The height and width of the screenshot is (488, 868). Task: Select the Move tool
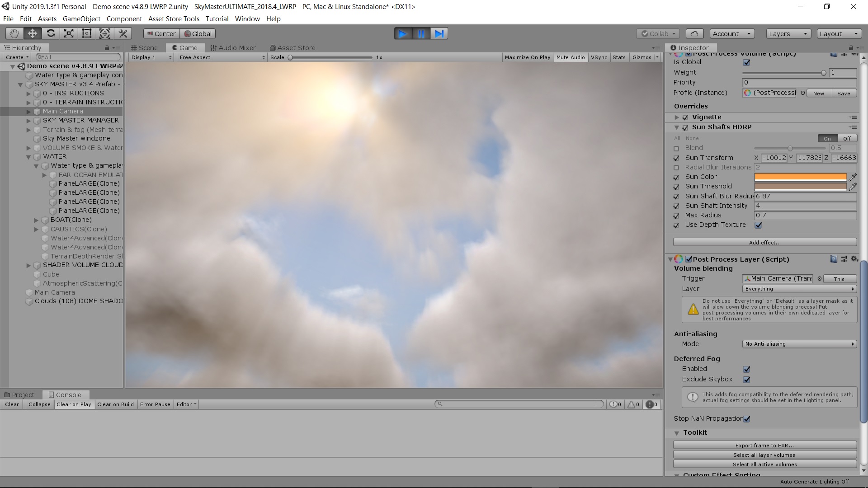click(32, 33)
